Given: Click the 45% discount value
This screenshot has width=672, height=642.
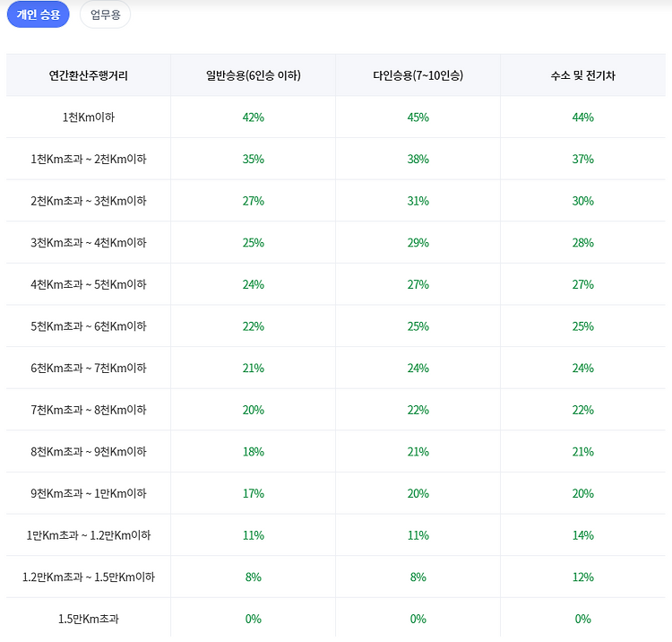Looking at the screenshot, I should 418,117.
